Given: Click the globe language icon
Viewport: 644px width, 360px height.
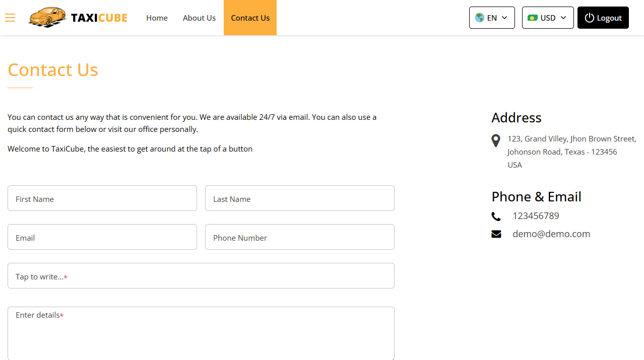Looking at the screenshot, I should click(479, 18).
